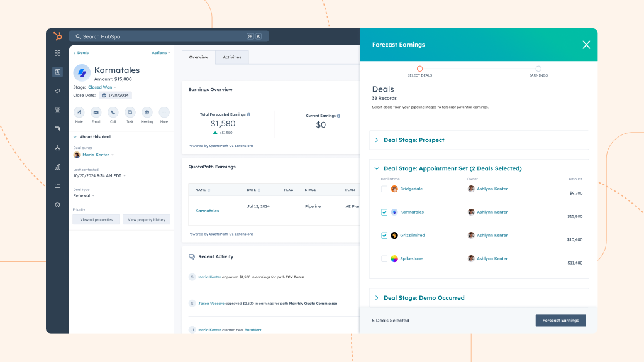Viewport: 644px width, 362px height.
Task: Click the Karmatales company logo avatar
Action: (x=82, y=73)
